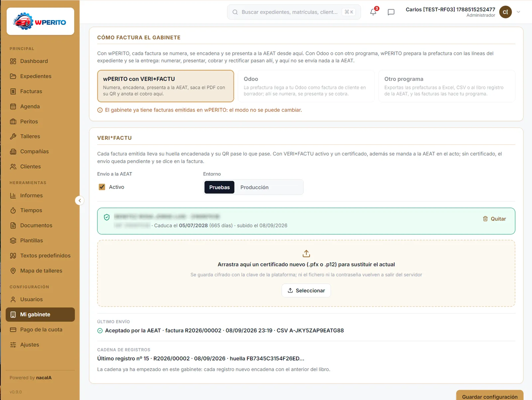Open the nacaIA link in footer
Screen dimensions: 532x400
tap(44, 378)
